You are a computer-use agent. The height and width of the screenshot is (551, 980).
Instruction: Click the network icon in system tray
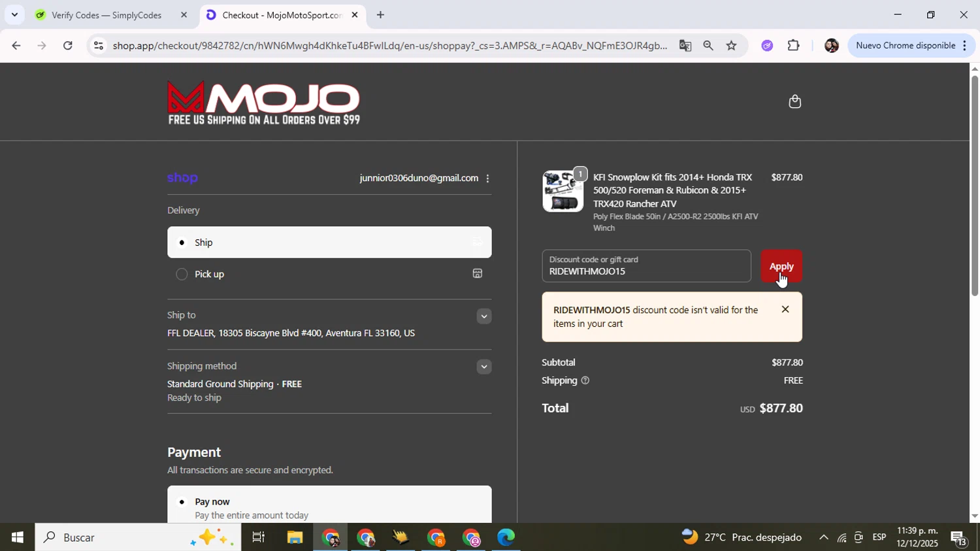pos(841,537)
